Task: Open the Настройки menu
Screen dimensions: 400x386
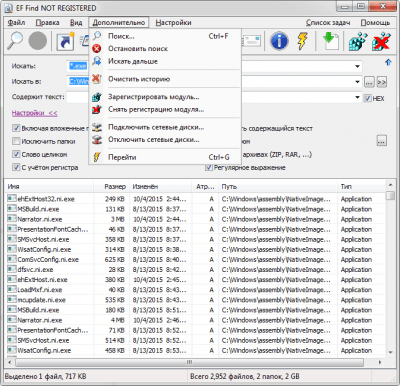Action: coord(173,23)
